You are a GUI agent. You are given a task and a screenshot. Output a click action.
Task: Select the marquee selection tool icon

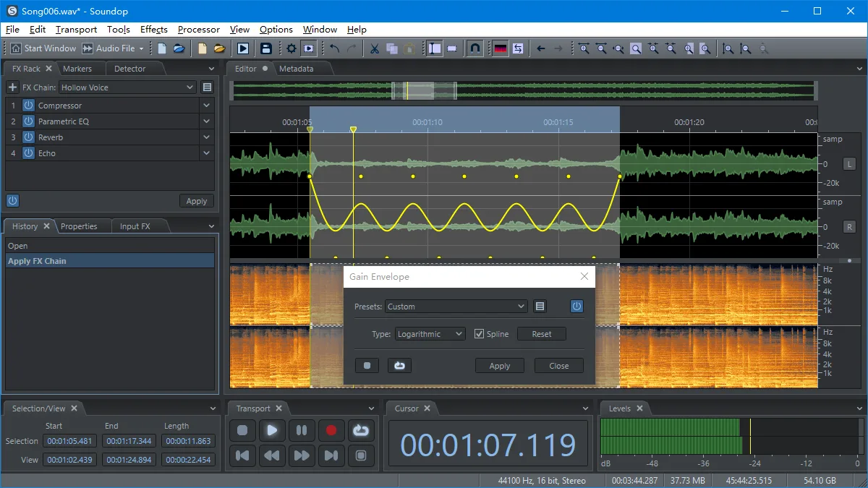click(x=452, y=48)
